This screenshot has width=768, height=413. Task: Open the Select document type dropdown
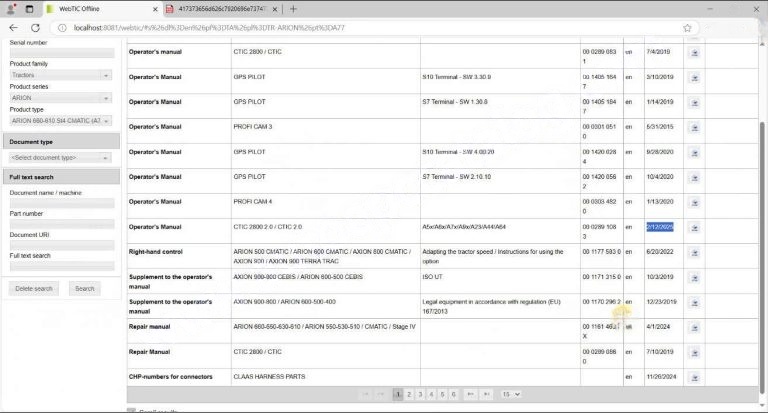[x=60, y=157]
